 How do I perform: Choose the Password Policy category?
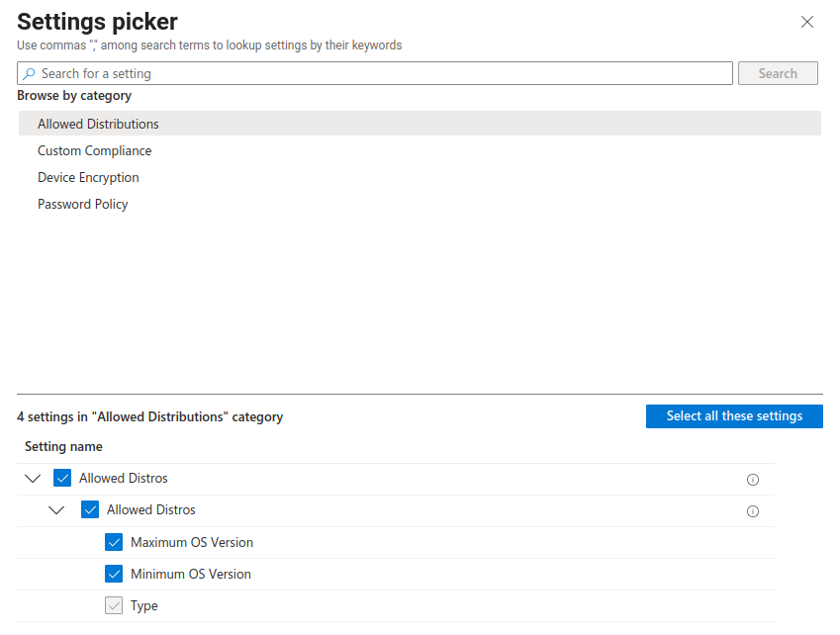click(83, 204)
